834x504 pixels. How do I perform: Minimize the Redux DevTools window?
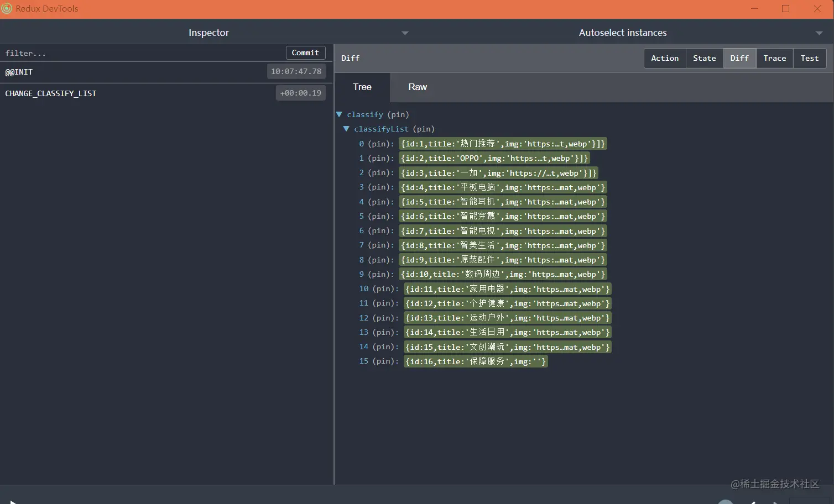(x=755, y=8)
